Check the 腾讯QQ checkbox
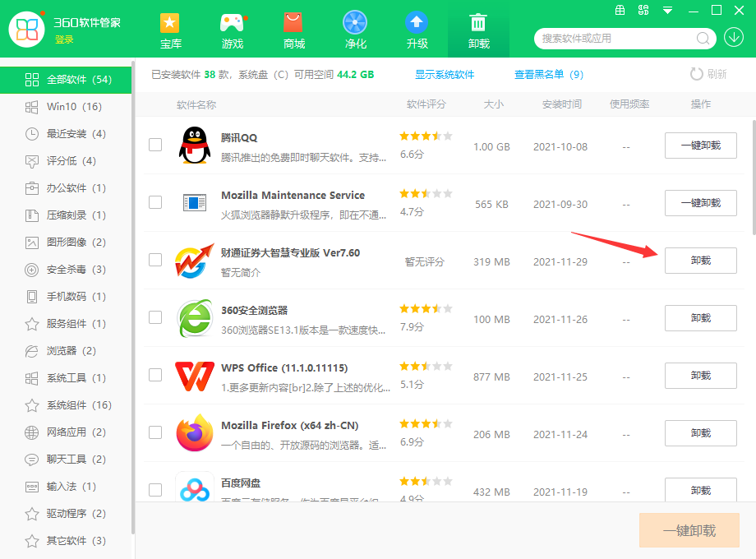 (x=155, y=145)
